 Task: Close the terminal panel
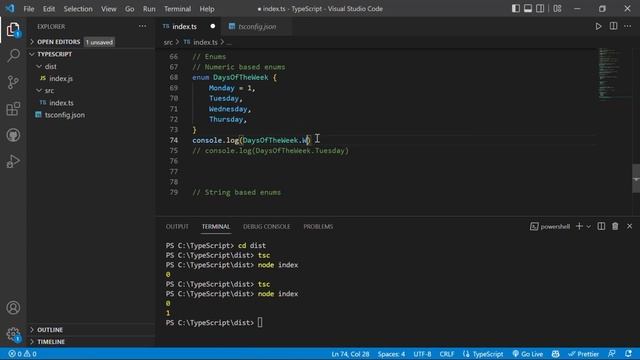coord(629,227)
